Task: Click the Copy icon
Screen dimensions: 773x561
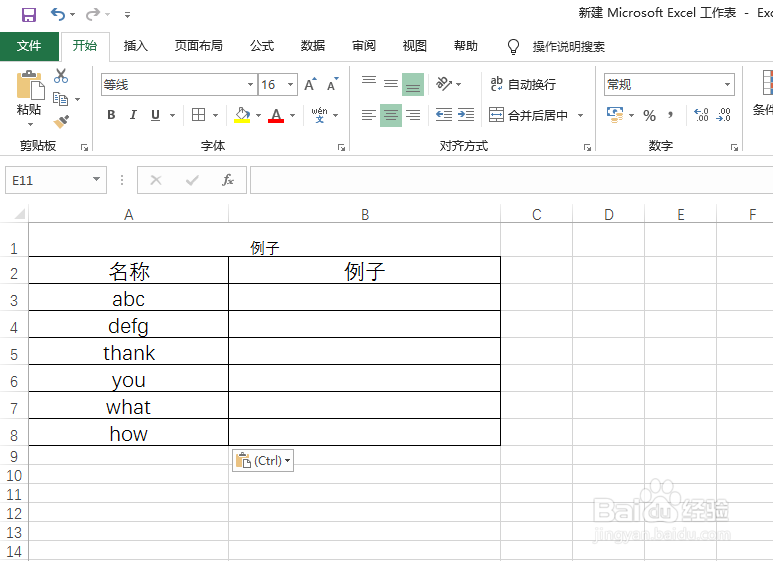Action: [60, 99]
